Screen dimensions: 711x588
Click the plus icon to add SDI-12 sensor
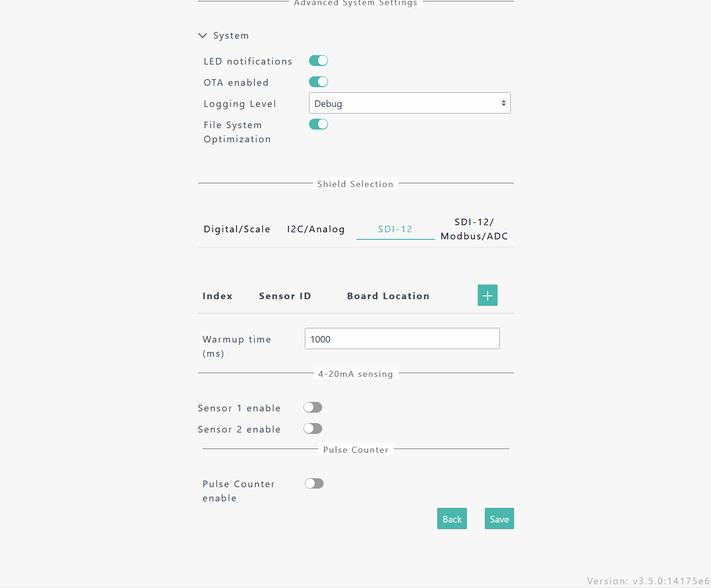pyautogui.click(x=487, y=295)
